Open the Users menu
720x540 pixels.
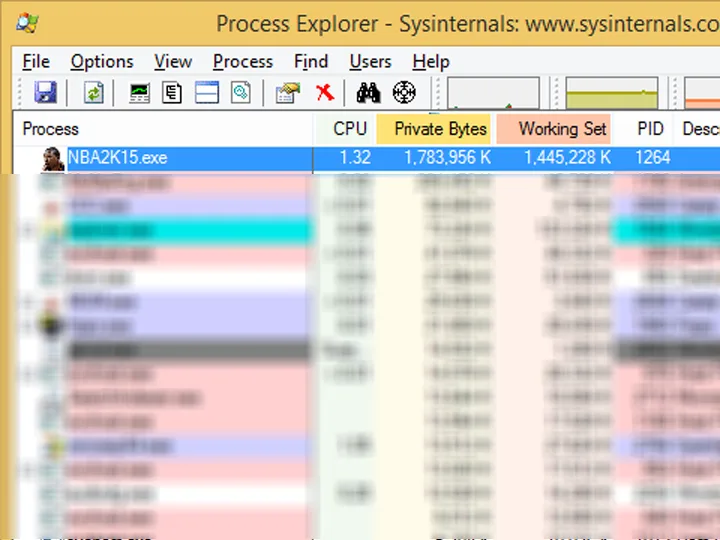tap(370, 62)
